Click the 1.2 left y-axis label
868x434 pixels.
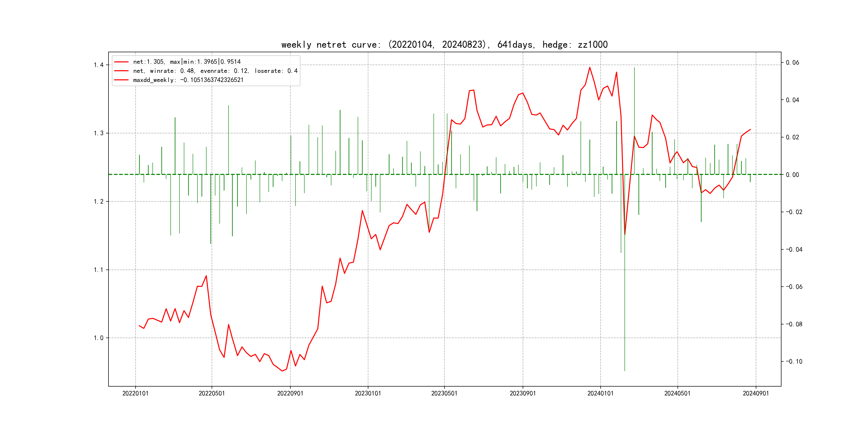click(98, 201)
